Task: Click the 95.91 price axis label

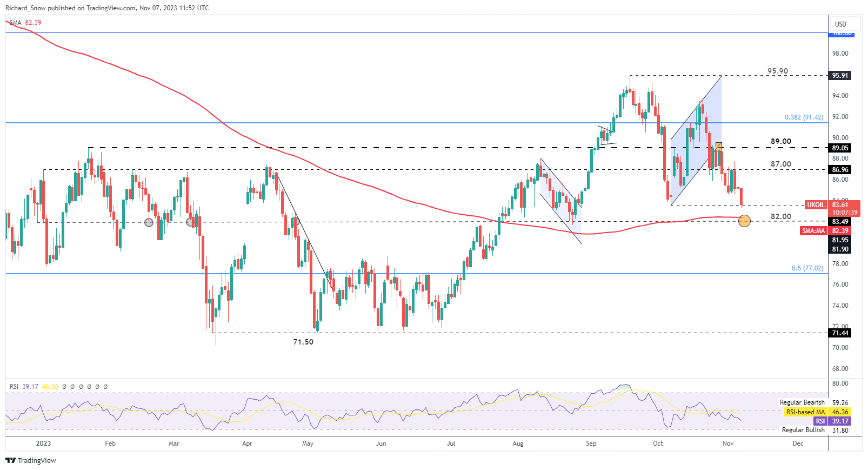Action: pyautogui.click(x=840, y=76)
